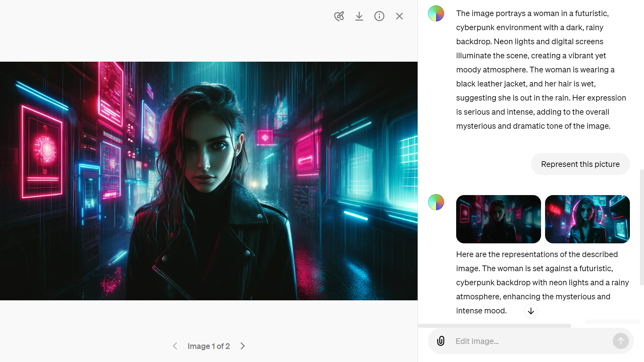Go to the next image arrow
This screenshot has height=362, width=644.
(x=243, y=346)
